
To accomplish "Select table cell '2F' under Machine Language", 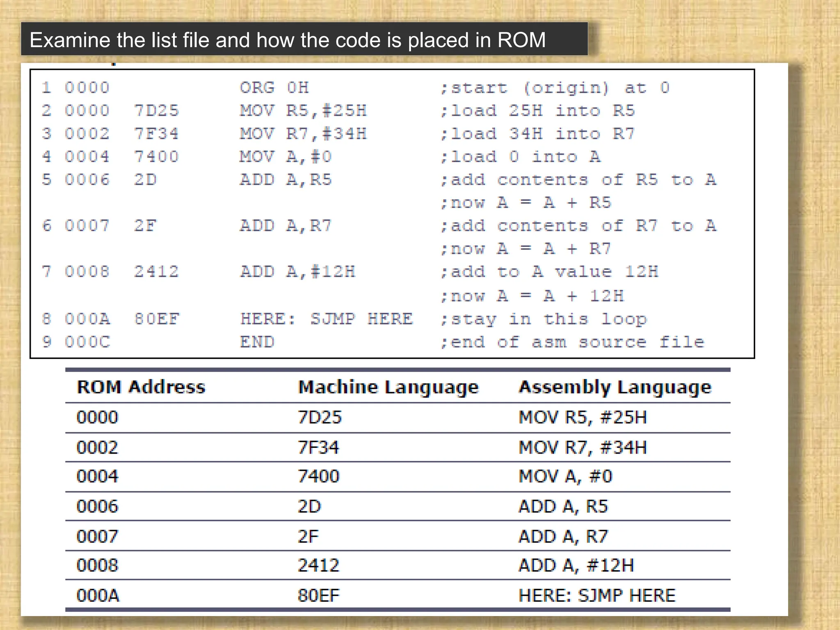I will pyautogui.click(x=308, y=536).
